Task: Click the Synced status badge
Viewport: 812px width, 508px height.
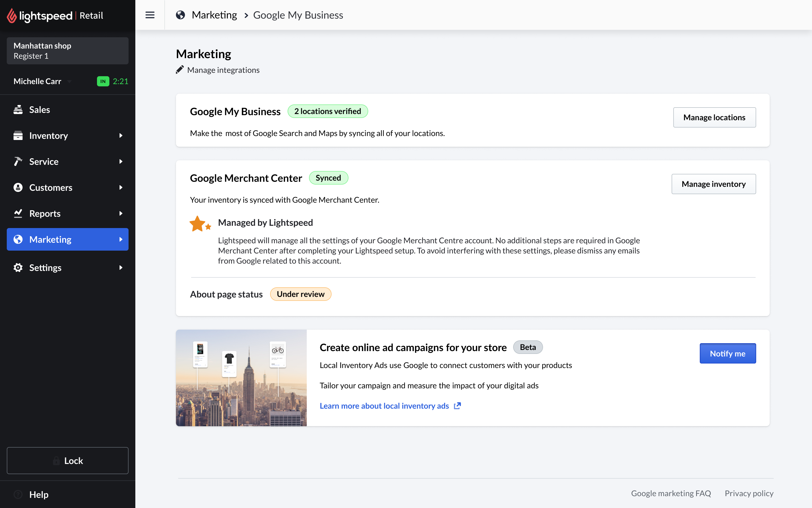Action: click(x=328, y=178)
